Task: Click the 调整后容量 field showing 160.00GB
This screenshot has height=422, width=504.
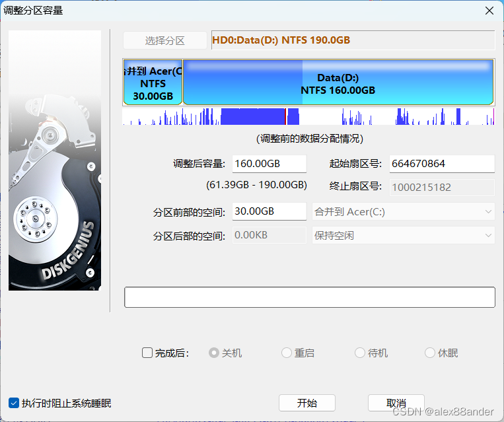Action: pyautogui.click(x=270, y=164)
